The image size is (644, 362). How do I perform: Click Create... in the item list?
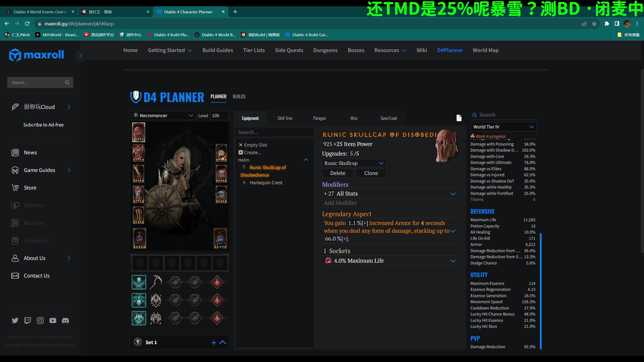(250, 152)
